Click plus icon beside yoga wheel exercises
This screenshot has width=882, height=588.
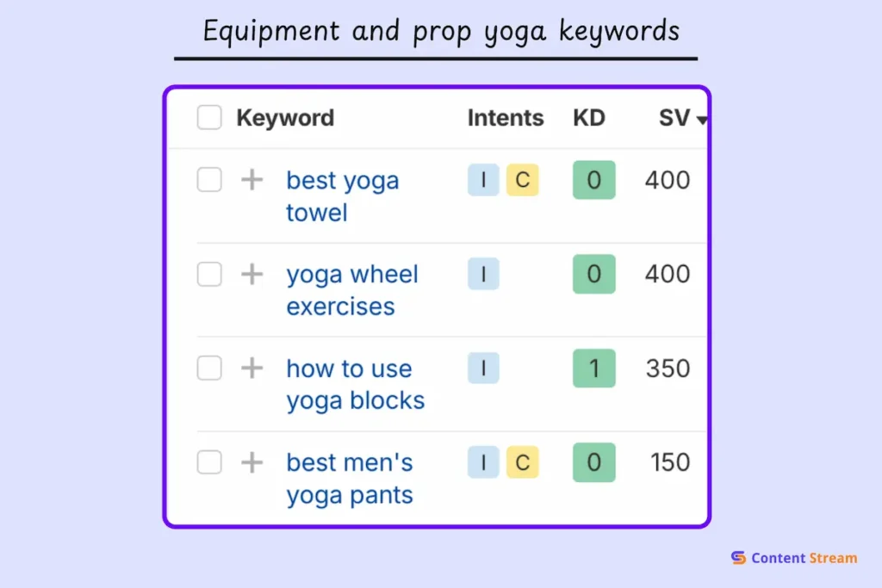[x=252, y=275]
